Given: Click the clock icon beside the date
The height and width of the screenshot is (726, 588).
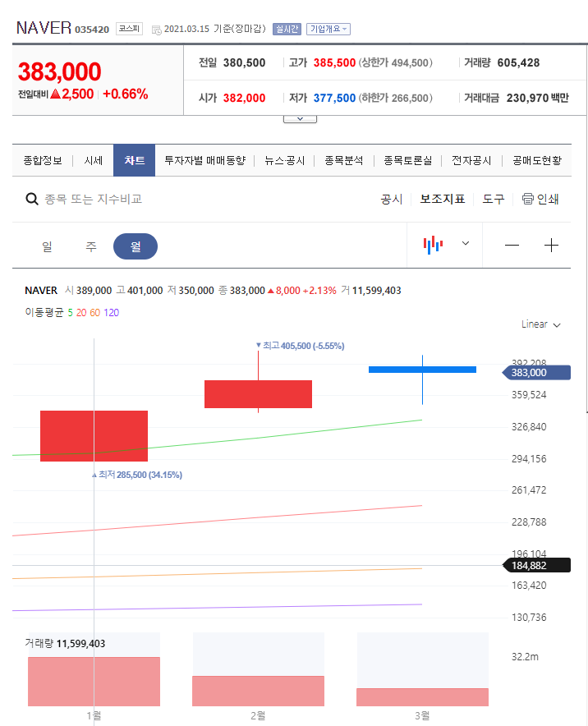Looking at the screenshot, I should pos(157,30).
